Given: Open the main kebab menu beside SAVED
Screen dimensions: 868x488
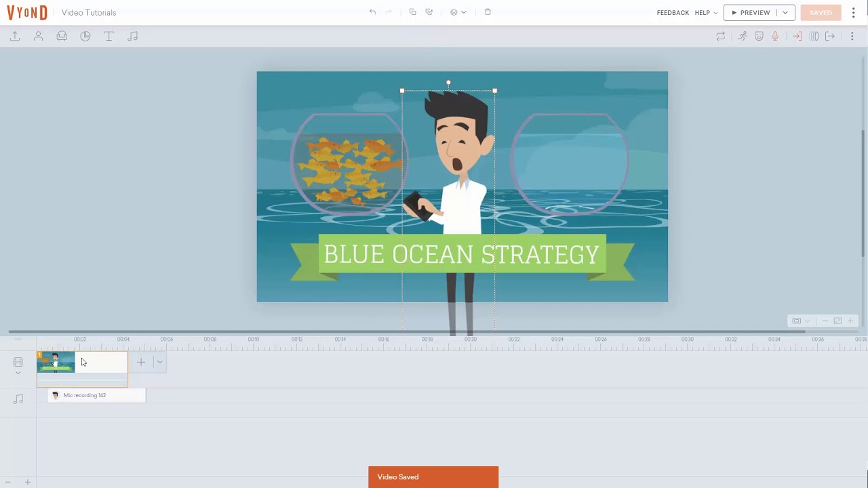Looking at the screenshot, I should click(853, 13).
